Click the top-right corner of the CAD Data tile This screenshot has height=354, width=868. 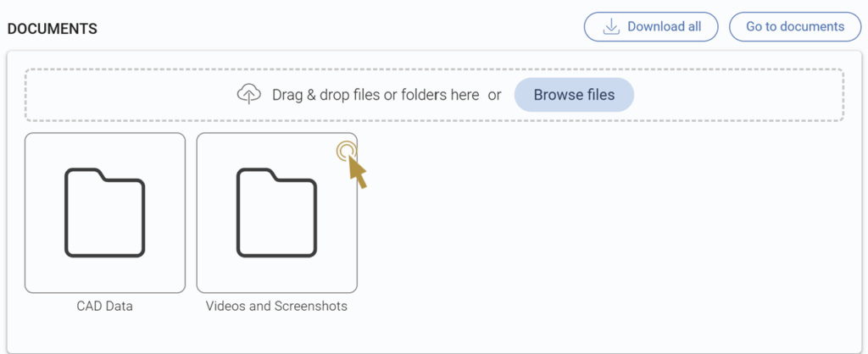180,138
